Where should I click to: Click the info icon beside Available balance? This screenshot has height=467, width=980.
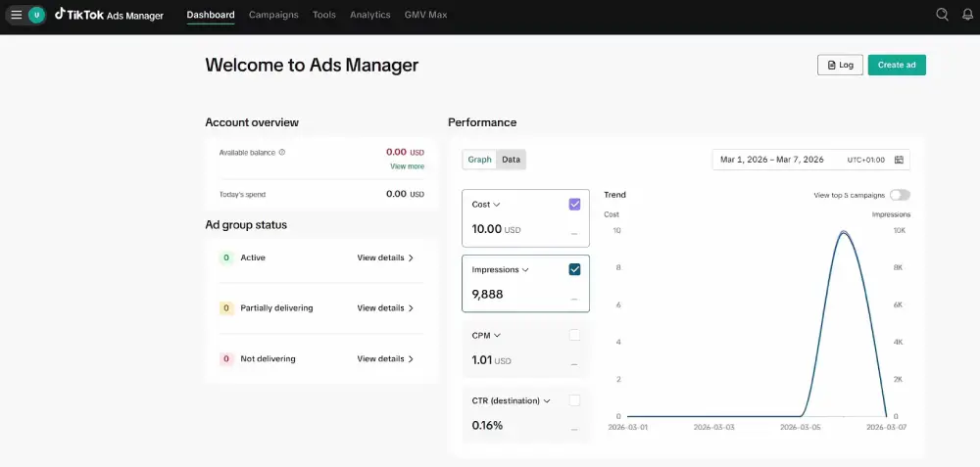point(282,153)
